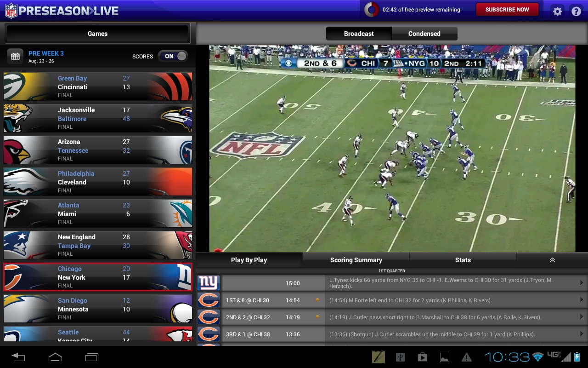
Task: Switch to the Condensed tab
Action: [424, 33]
